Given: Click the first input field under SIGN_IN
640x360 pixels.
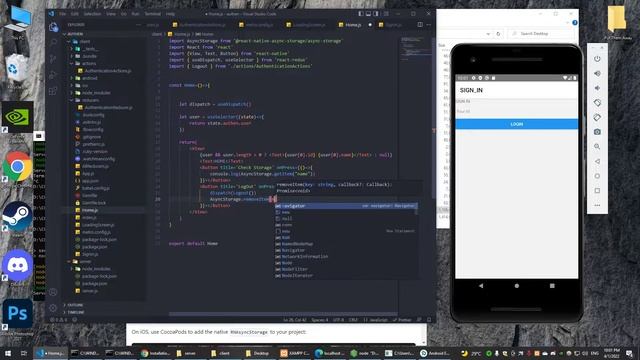Looking at the screenshot, I should click(x=516, y=101).
